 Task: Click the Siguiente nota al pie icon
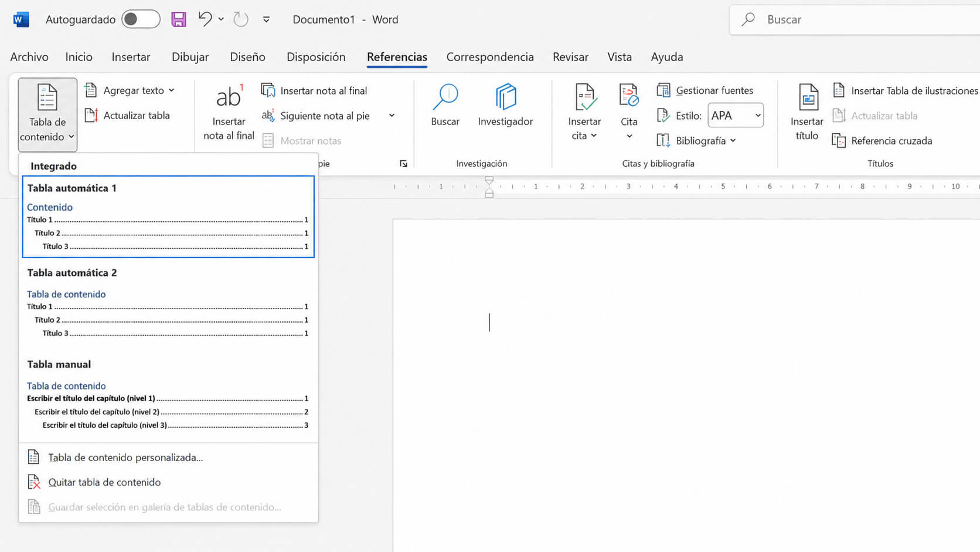[268, 116]
